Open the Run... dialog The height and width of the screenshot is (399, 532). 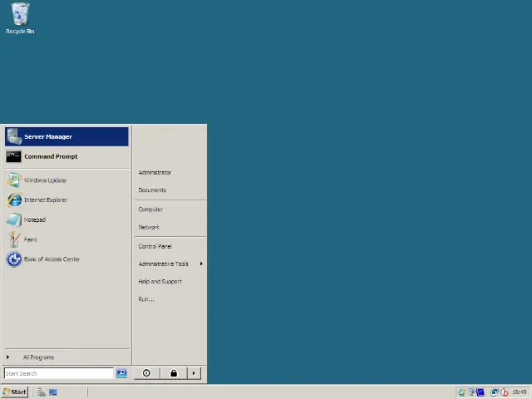pos(146,299)
